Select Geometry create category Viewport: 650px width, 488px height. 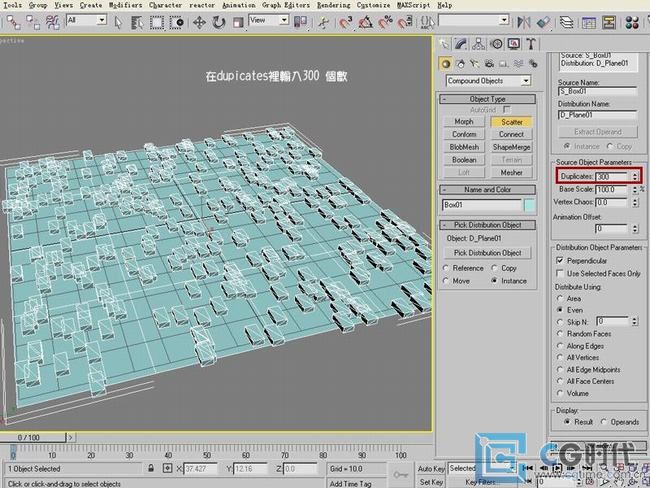446,64
